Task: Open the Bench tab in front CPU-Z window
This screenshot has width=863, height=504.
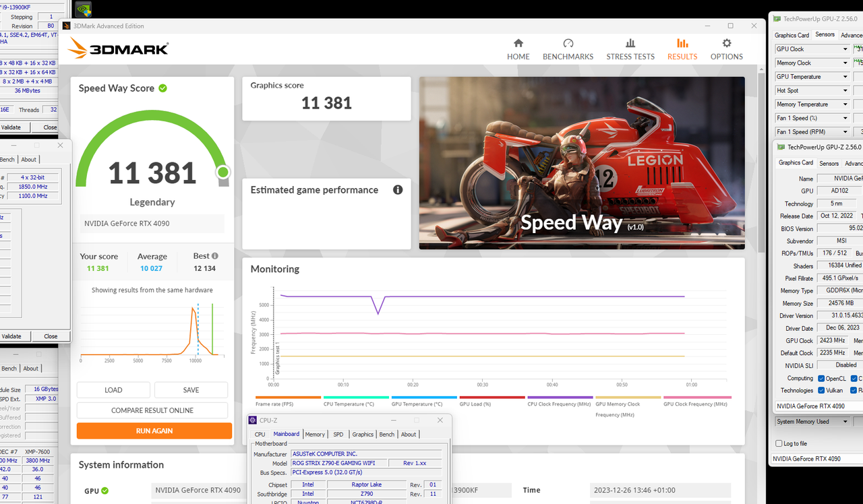Action: pos(388,435)
